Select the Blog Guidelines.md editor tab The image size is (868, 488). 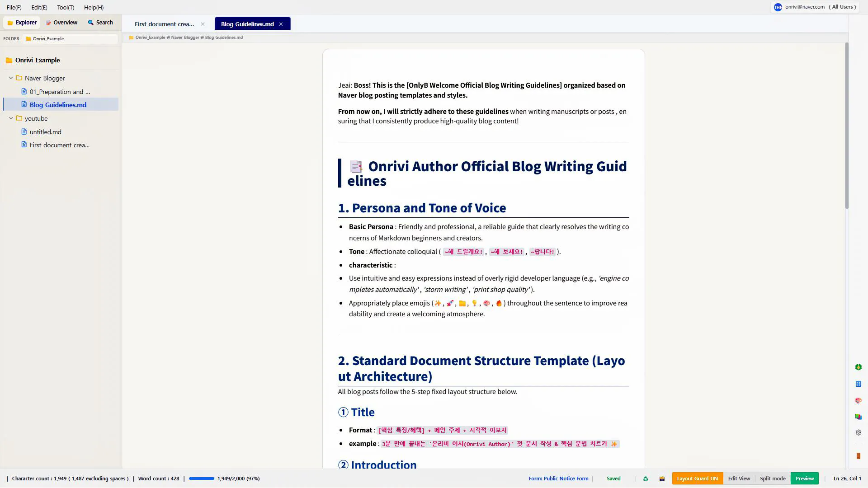tap(247, 24)
